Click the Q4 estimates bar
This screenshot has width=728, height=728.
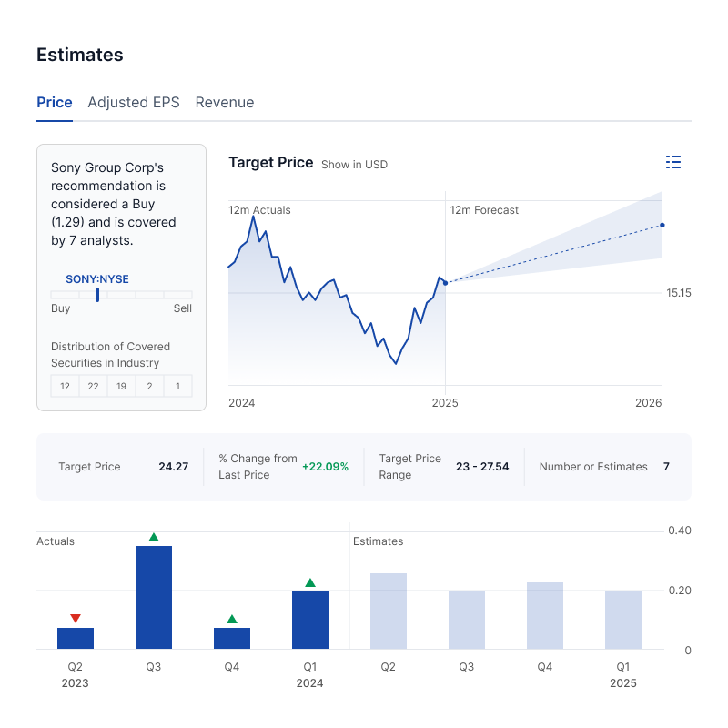545,616
